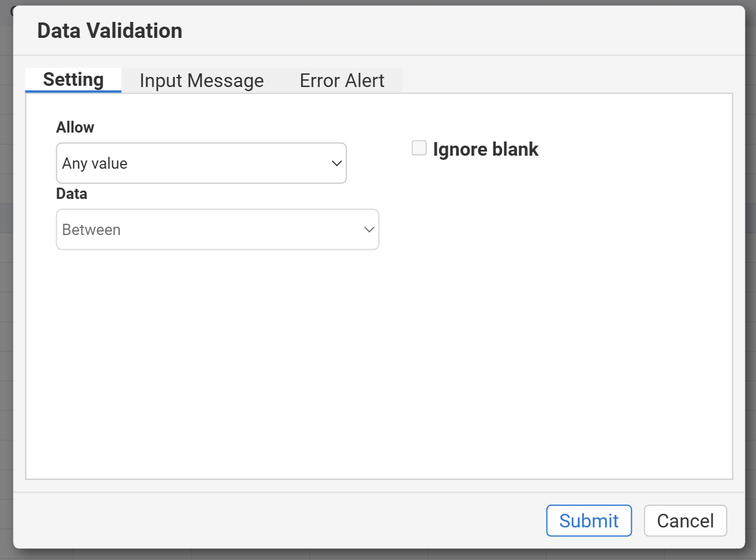Click the Data Validation dialog title

click(x=110, y=31)
